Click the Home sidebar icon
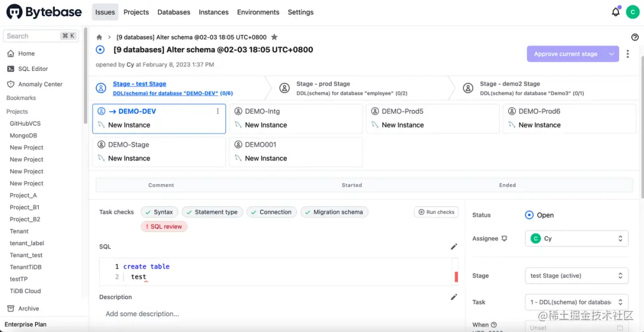 (x=11, y=54)
